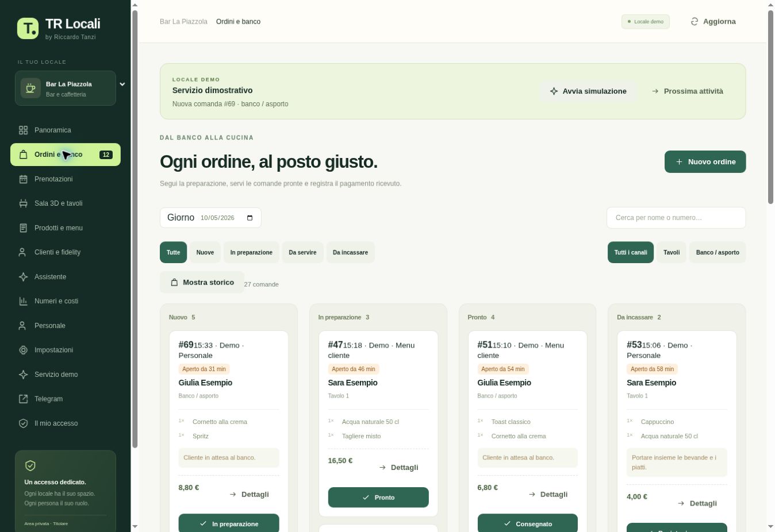Click the Assistente sparkle icon
Image resolution: width=775 pixels, height=532 pixels.
click(23, 277)
